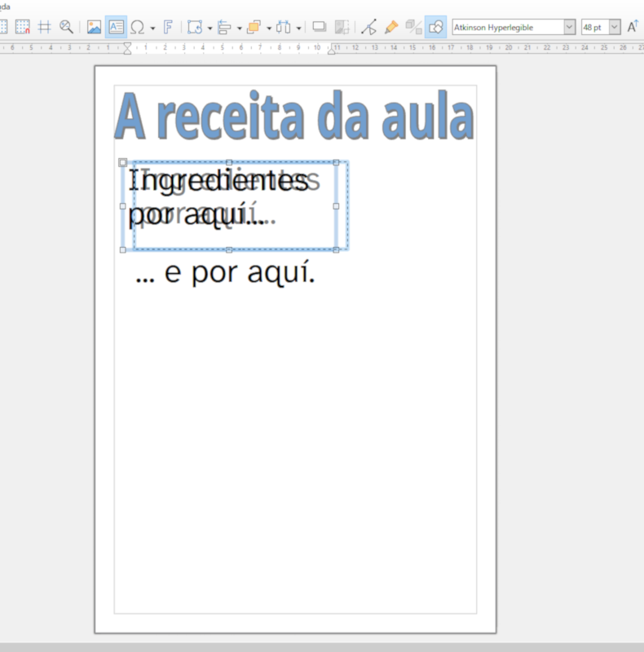
Task: Insert an image using picture icon
Action: coord(94,28)
